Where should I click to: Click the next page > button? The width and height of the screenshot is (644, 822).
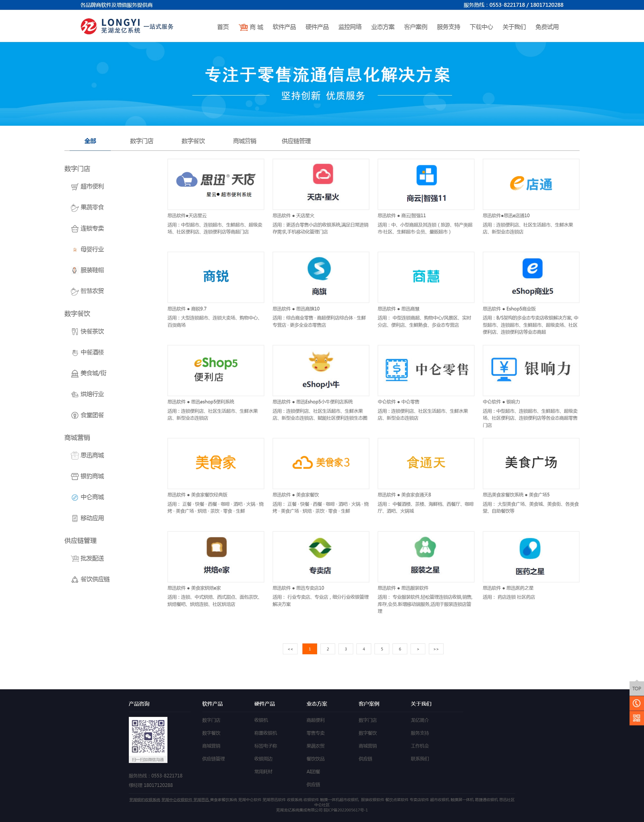click(x=418, y=649)
